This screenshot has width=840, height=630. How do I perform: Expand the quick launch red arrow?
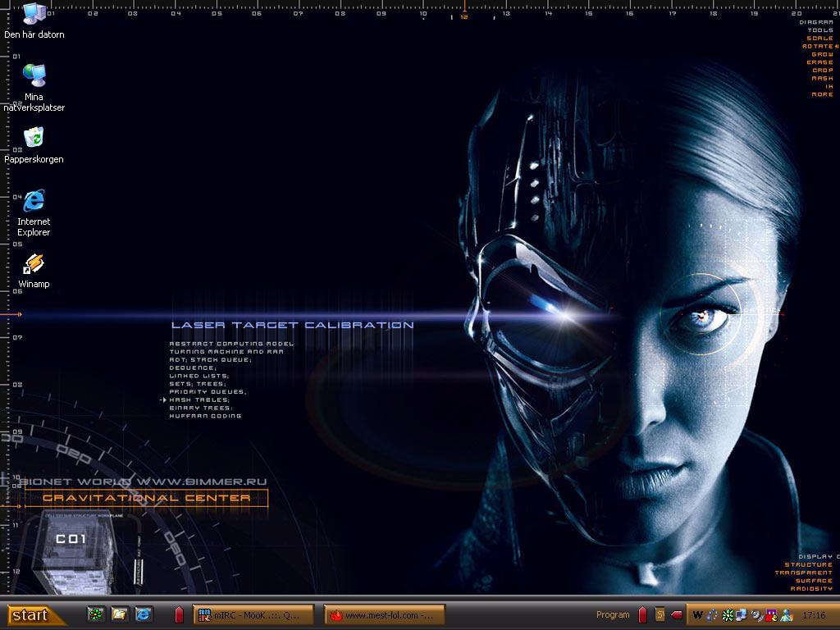pos(180,614)
